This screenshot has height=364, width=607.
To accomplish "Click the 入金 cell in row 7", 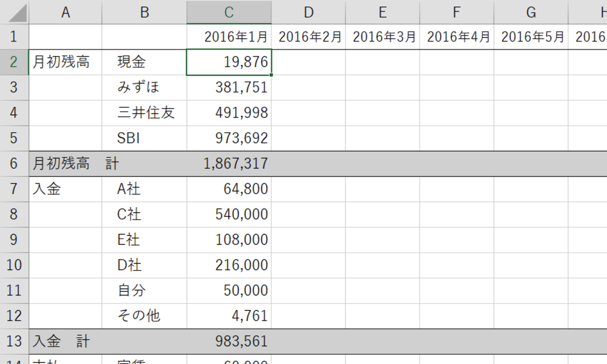I will click(65, 189).
